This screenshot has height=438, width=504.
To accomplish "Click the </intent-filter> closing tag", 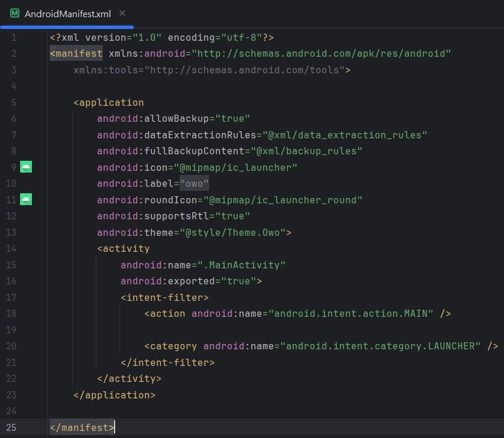I will (167, 362).
